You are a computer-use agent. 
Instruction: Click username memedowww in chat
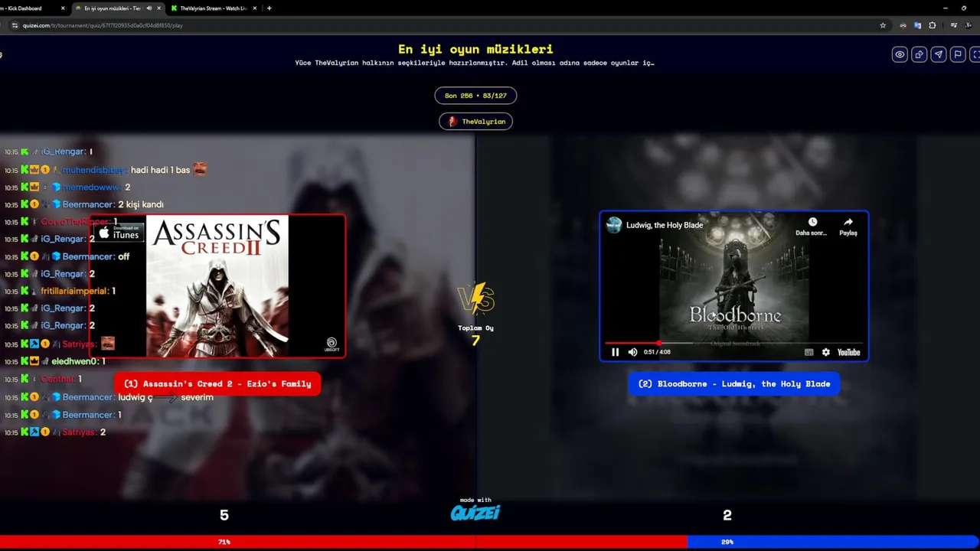point(92,187)
